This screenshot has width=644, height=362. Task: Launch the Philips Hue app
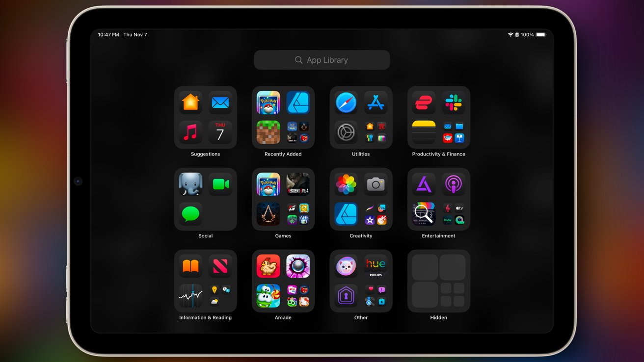click(x=376, y=266)
